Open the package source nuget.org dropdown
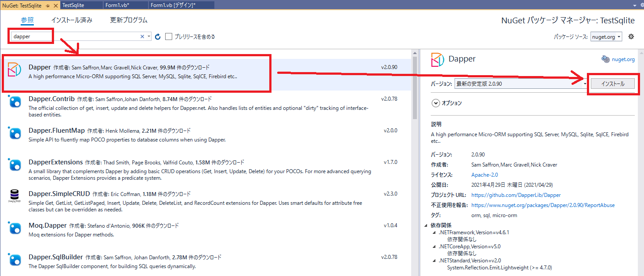Viewport: 644px width, 276px height. (x=606, y=37)
